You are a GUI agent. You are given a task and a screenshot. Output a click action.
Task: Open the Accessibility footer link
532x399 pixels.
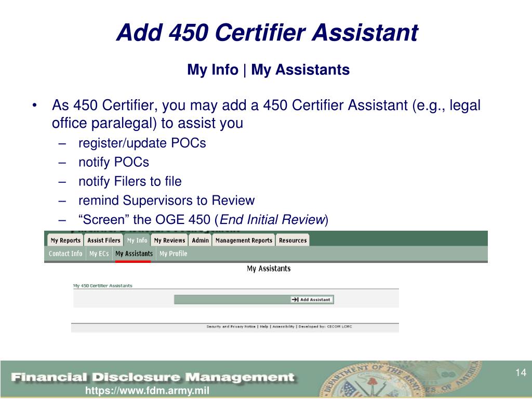pos(283,327)
